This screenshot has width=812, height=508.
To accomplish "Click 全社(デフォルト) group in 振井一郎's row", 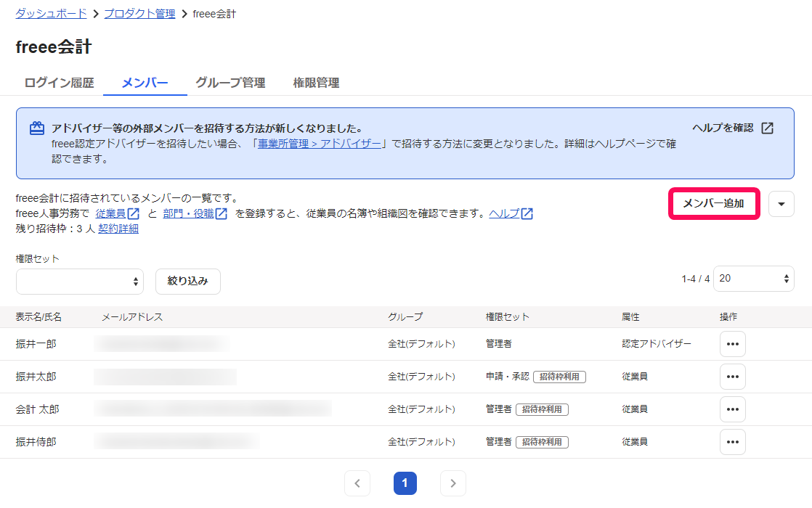I will (x=421, y=344).
